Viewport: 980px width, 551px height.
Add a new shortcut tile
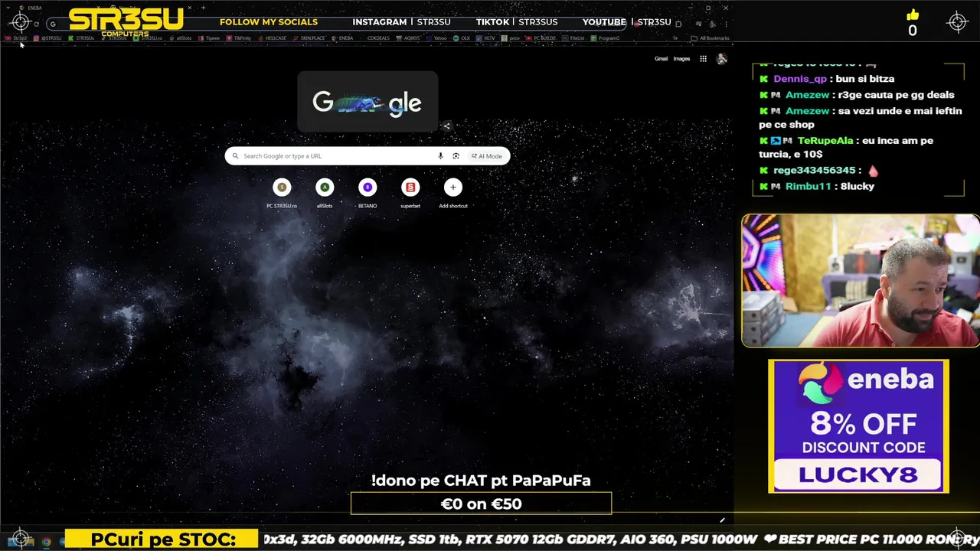click(453, 193)
